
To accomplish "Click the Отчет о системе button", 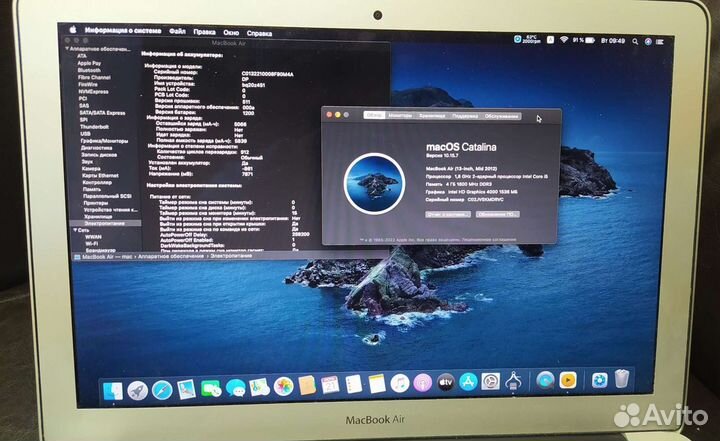I will 448,214.
